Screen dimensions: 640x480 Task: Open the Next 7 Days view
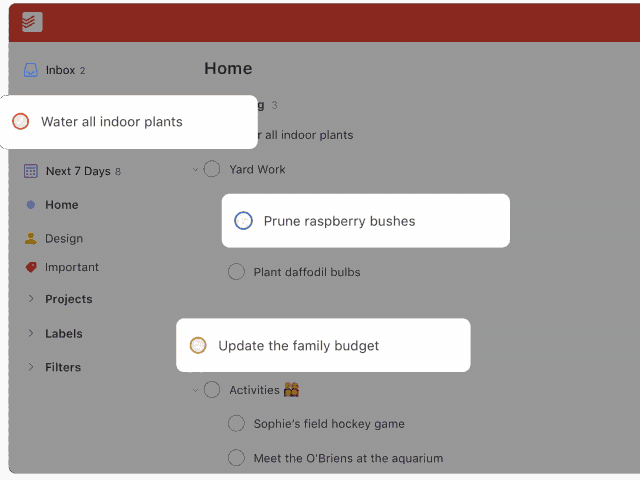pyautogui.click(x=78, y=171)
